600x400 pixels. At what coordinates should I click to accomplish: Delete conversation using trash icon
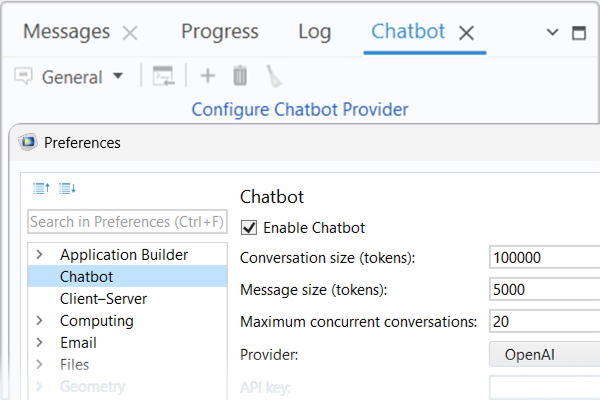click(x=240, y=76)
